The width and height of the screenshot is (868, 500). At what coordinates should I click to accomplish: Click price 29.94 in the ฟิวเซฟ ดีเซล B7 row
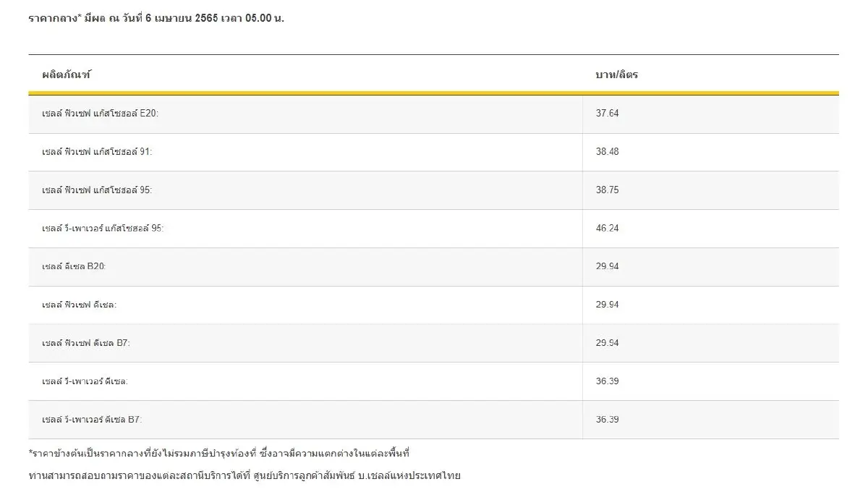pyautogui.click(x=607, y=343)
